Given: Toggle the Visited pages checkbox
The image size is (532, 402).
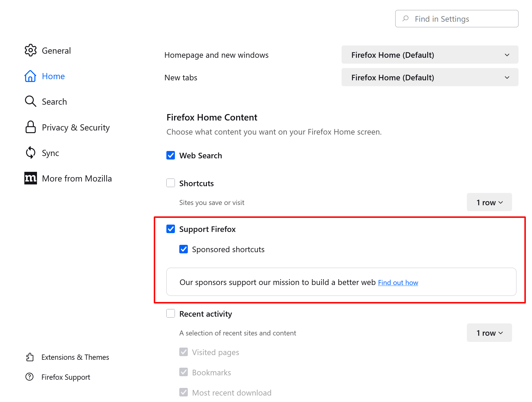Looking at the screenshot, I should (x=184, y=352).
